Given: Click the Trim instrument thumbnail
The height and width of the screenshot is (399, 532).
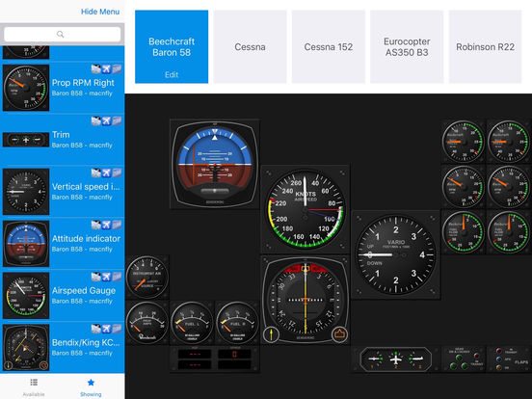Looking at the screenshot, I should point(26,140).
